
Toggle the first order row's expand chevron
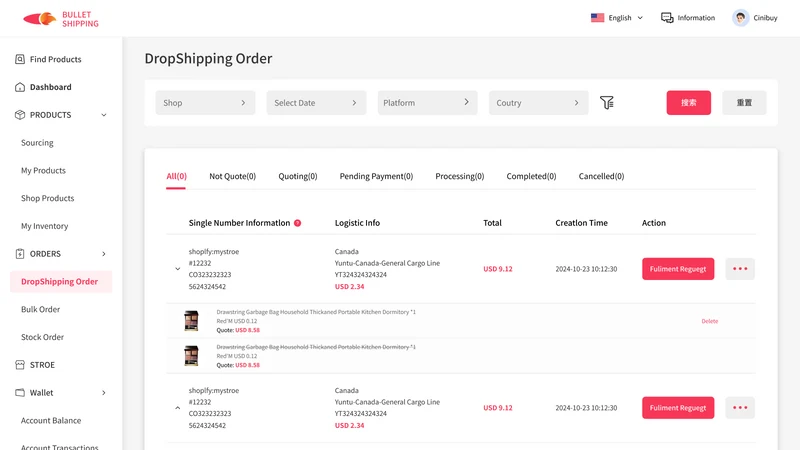[x=178, y=269]
